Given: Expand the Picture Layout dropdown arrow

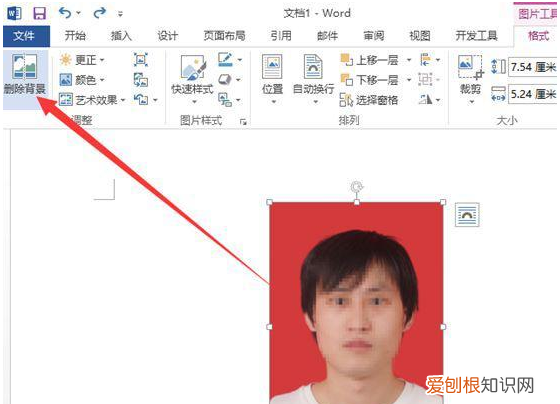Looking at the screenshot, I should tap(238, 100).
